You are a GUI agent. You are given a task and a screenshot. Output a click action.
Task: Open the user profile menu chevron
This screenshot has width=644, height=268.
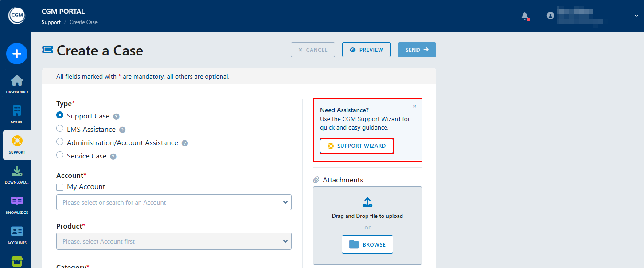click(636, 16)
